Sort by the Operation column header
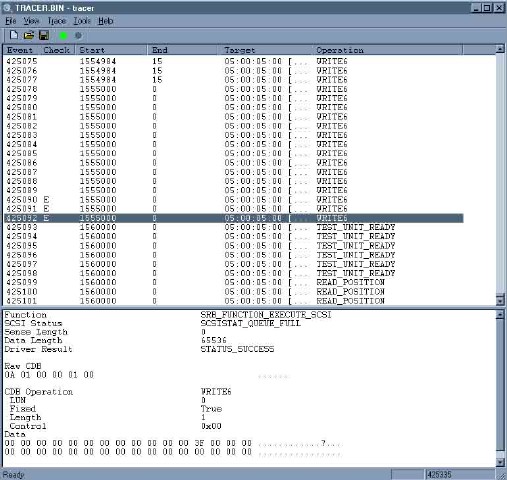Screen dimensions: 507x480 pos(388,50)
